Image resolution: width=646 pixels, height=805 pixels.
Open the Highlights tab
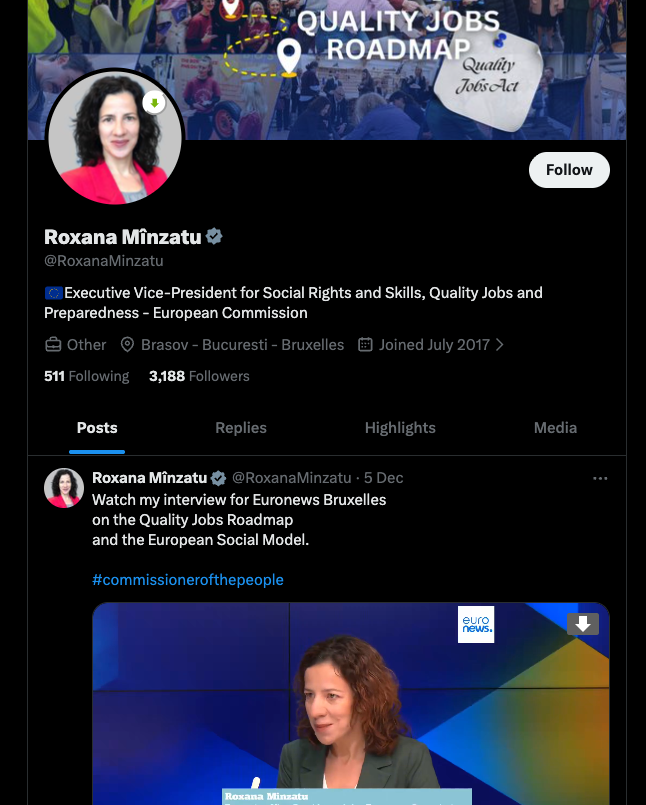[x=400, y=428]
